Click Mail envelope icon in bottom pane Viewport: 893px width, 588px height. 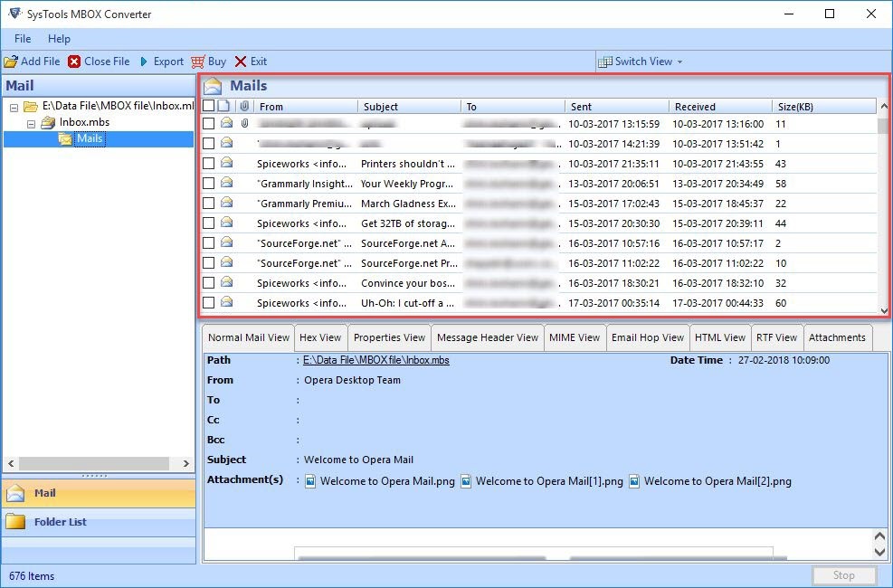(x=15, y=493)
